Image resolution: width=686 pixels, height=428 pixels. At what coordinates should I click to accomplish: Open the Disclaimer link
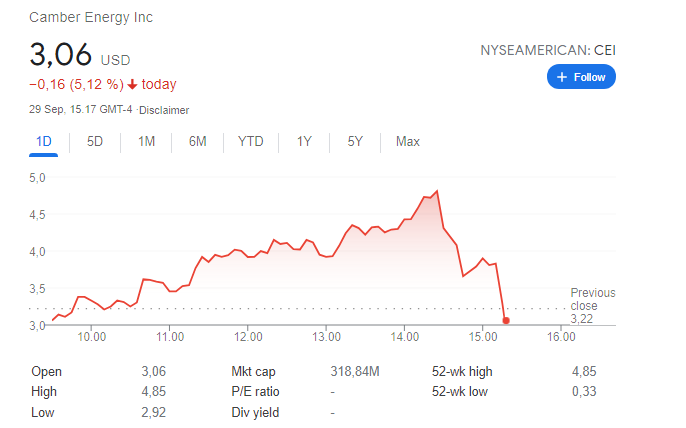coord(165,110)
